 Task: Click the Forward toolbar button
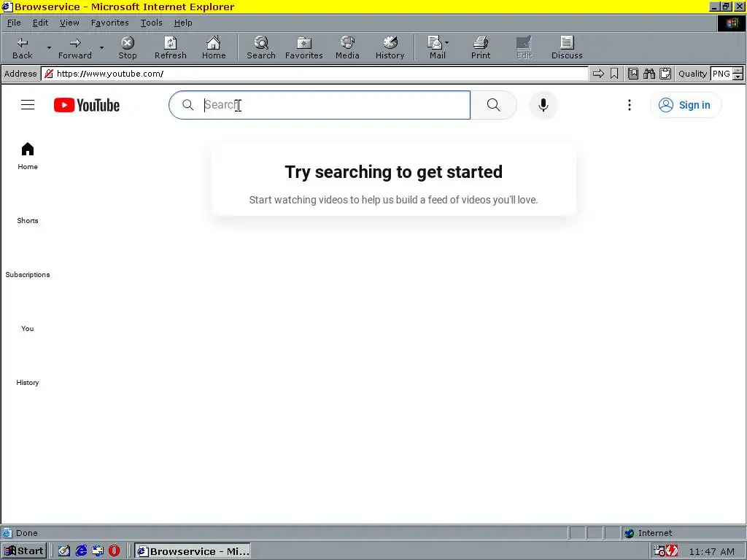75,48
